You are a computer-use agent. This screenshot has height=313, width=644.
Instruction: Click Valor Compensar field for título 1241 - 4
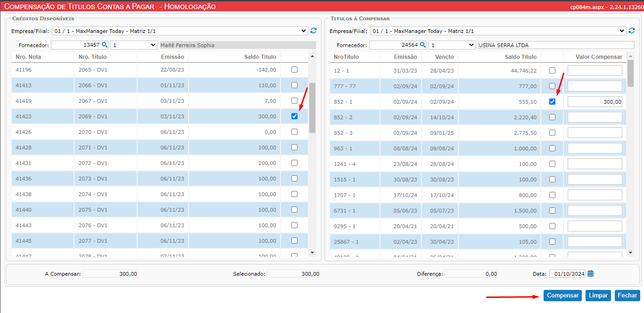point(595,164)
